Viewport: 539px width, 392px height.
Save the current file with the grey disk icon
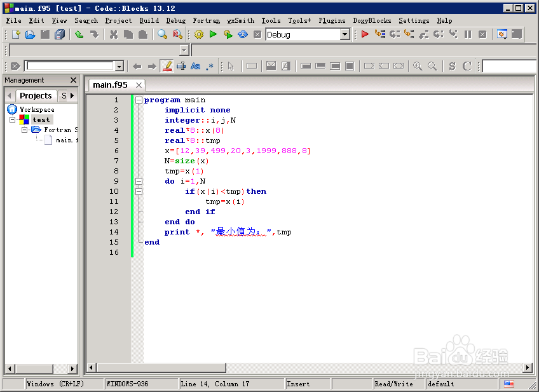click(45, 34)
